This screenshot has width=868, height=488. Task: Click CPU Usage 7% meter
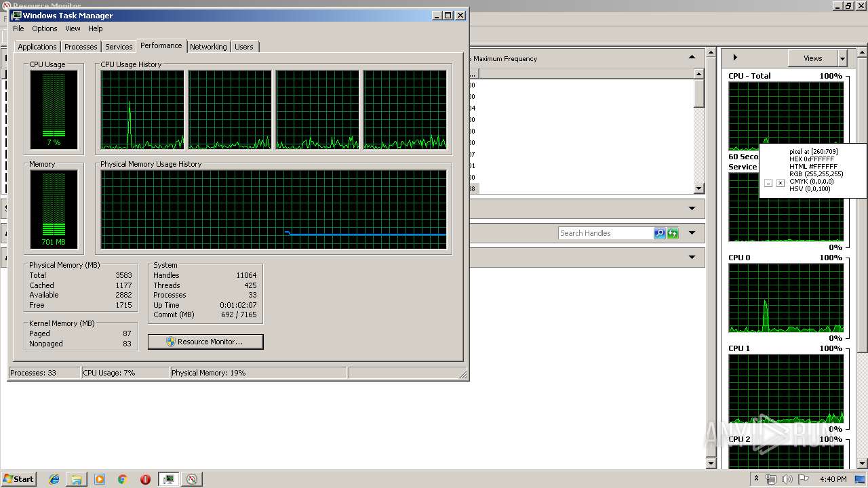pyautogui.click(x=54, y=109)
